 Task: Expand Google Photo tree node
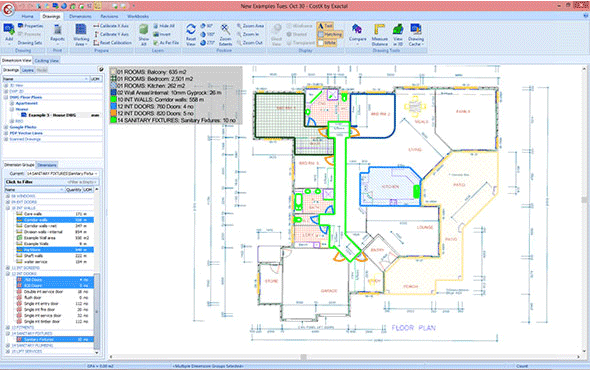6,127
